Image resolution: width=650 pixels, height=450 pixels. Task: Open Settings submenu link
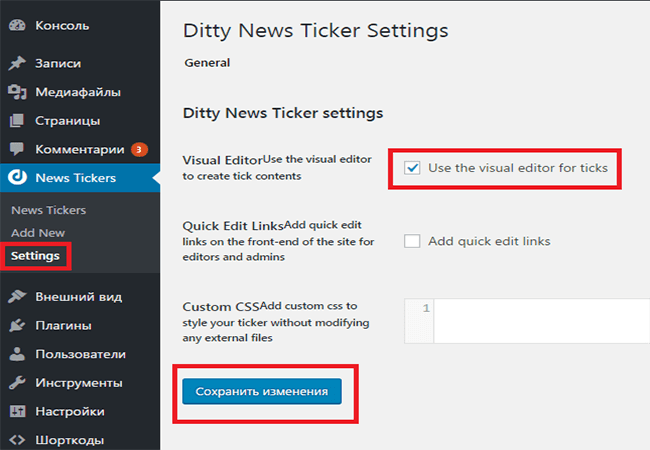click(35, 256)
